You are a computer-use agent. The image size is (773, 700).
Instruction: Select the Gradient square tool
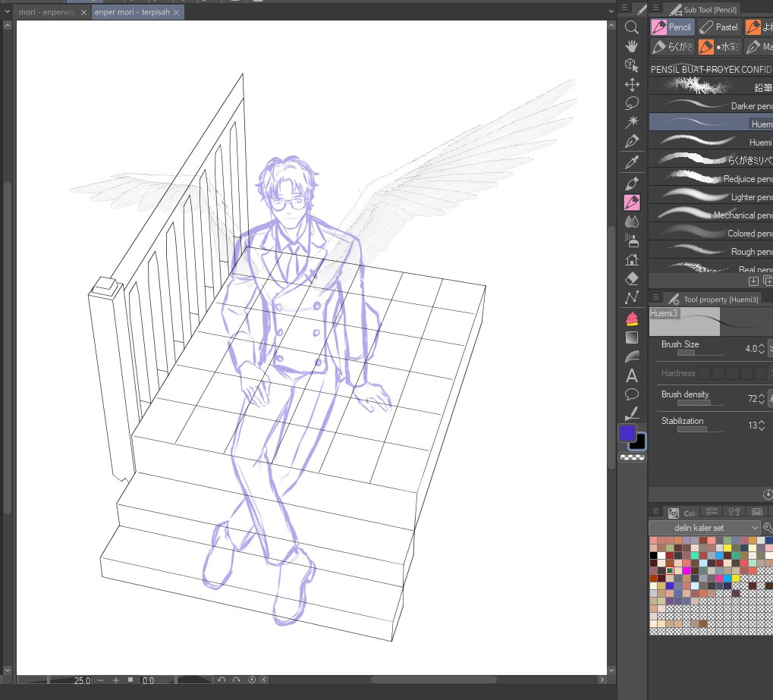click(x=631, y=337)
